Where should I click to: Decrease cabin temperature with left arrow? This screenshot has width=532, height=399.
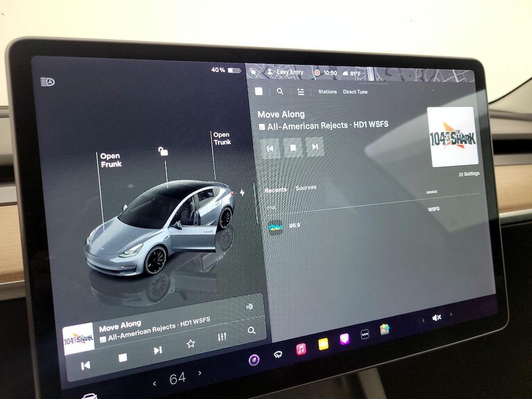point(155,384)
